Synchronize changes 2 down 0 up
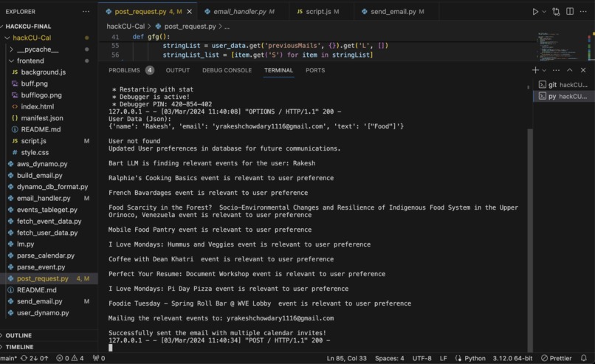Image resolution: width=595 pixels, height=364 pixels. [34, 358]
